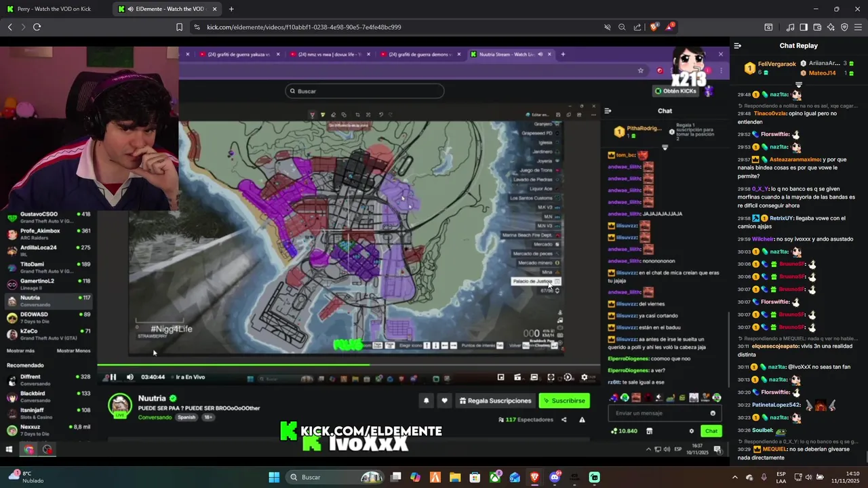Image resolution: width=868 pixels, height=488 pixels.
Task: Click the Nuutria notification bell
Action: [426, 401]
